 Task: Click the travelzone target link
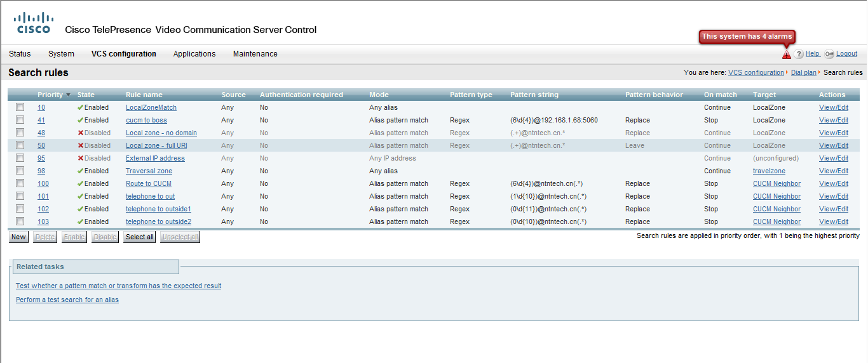pos(769,171)
